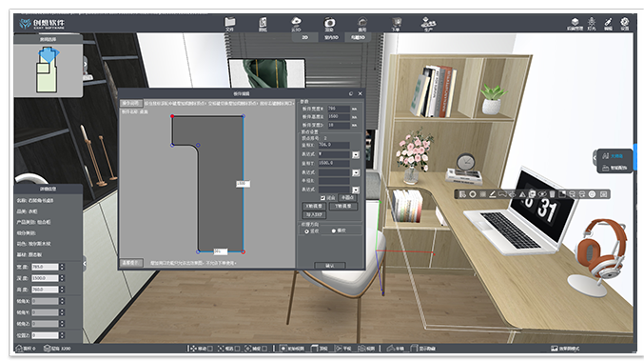Viewport: 644px width, 361px height.
Task: Click the trash delete icon in floating toolbar
Action: click(x=552, y=194)
